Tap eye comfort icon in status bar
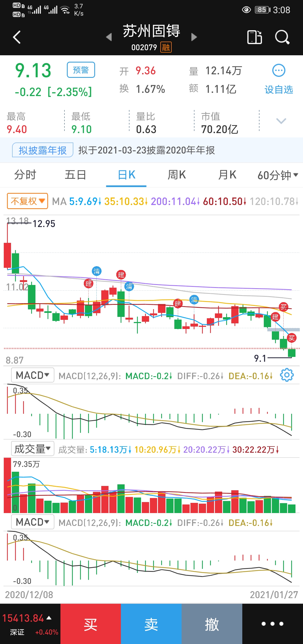 click(246, 10)
